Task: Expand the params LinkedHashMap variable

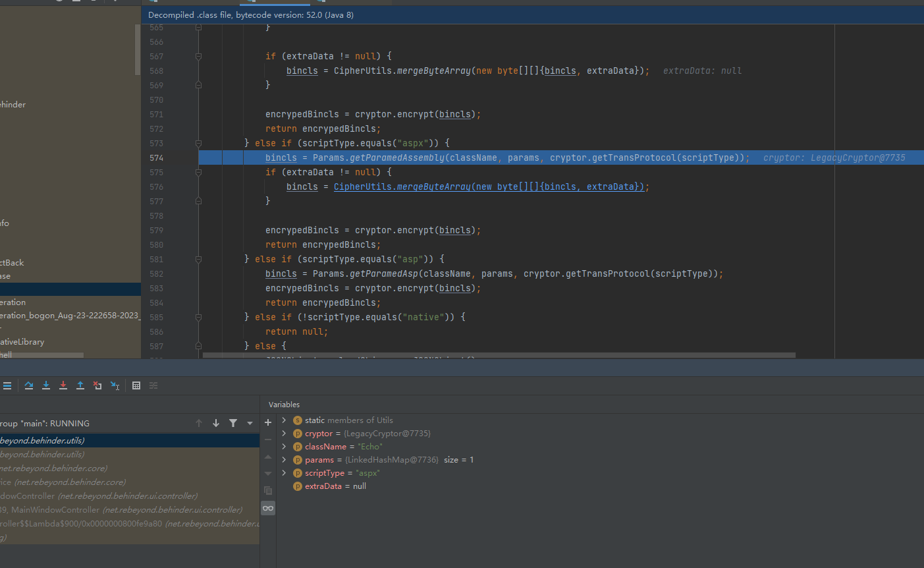Action: point(284,460)
